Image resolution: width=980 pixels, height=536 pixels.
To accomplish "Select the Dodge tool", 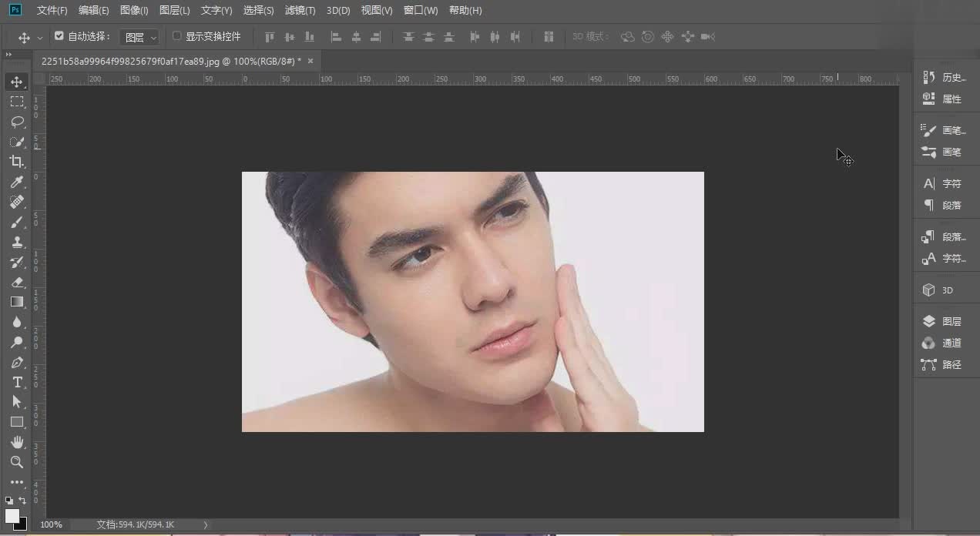I will click(17, 342).
